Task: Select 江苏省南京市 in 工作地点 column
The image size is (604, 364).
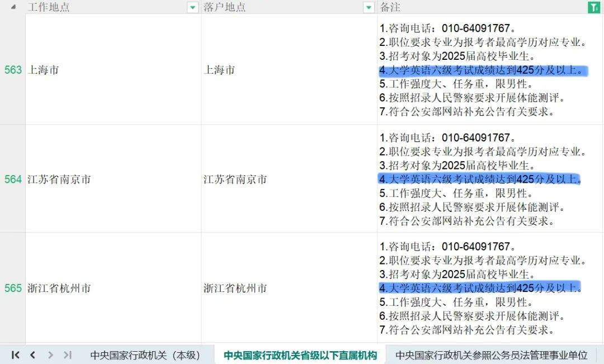Action: point(113,179)
